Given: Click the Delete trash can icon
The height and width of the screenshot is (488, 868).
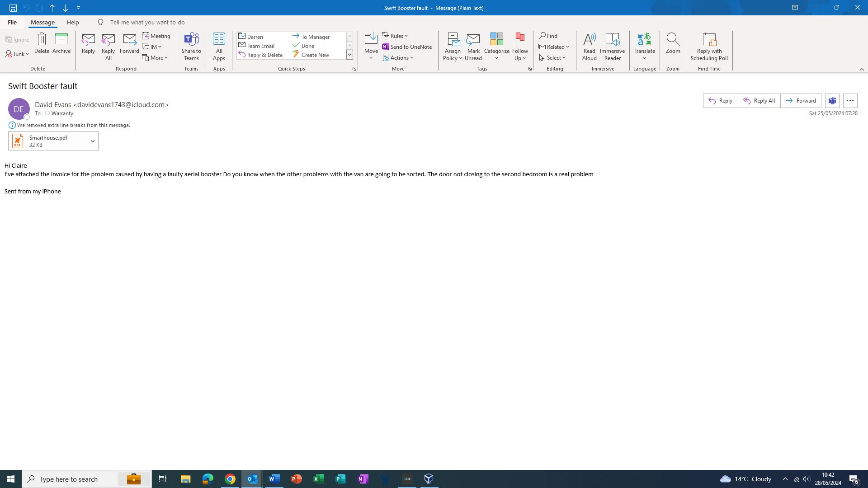Looking at the screenshot, I should tap(42, 40).
